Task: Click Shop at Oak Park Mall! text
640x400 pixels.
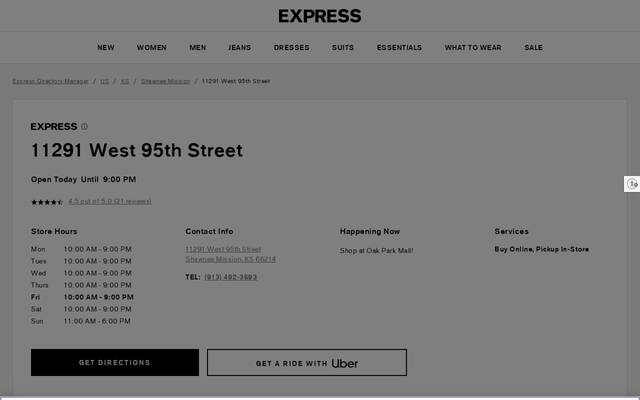Action: pos(376,251)
